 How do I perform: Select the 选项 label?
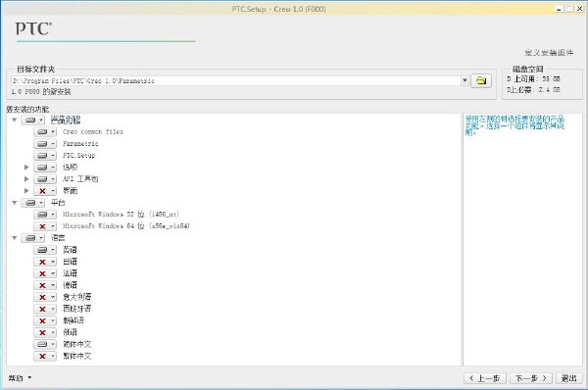pyautogui.click(x=71, y=168)
